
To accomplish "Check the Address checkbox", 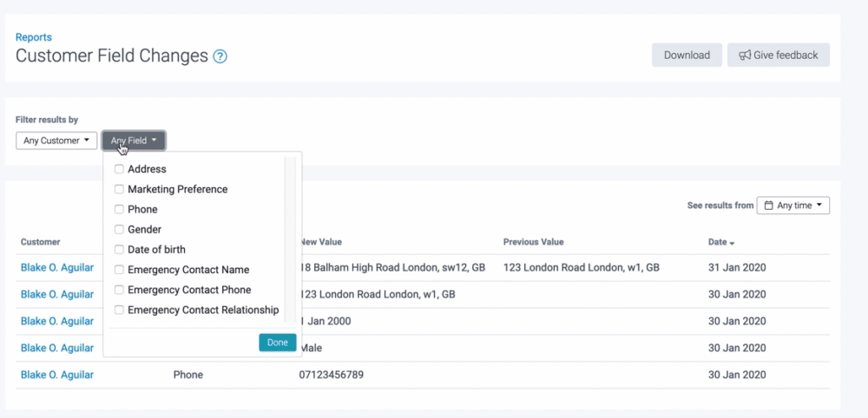I will tap(119, 169).
